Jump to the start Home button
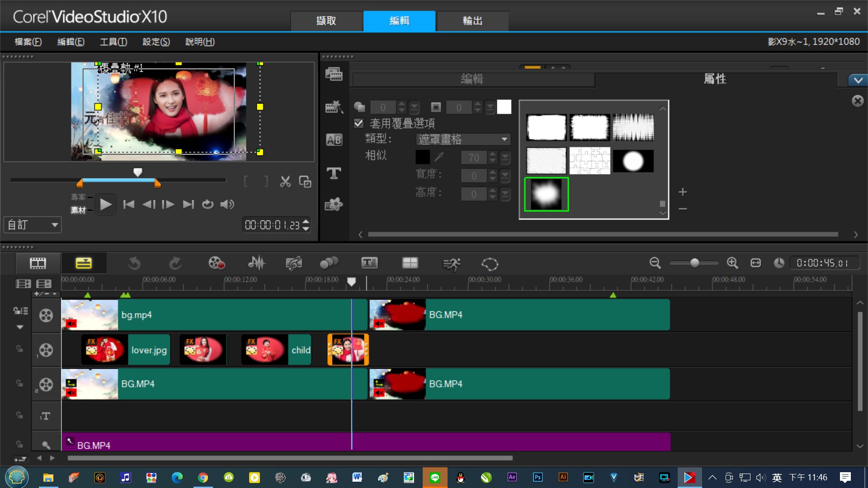This screenshot has width=868, height=488. pyautogui.click(x=129, y=204)
